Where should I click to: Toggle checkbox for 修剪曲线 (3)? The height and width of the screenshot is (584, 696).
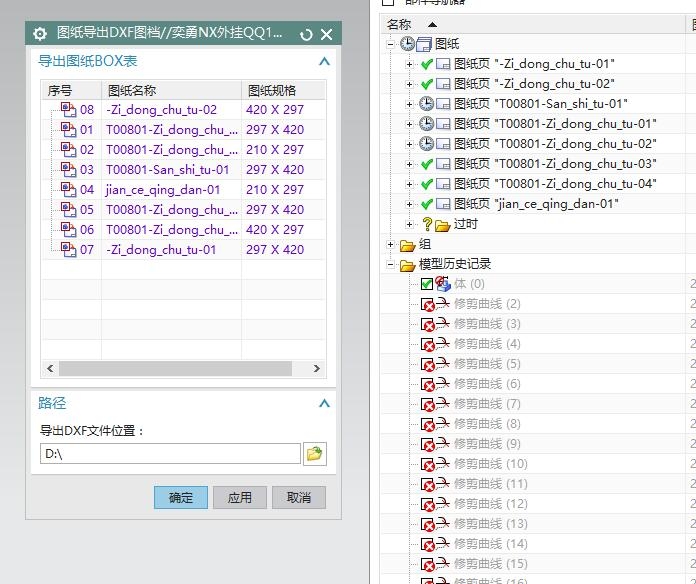click(427, 324)
